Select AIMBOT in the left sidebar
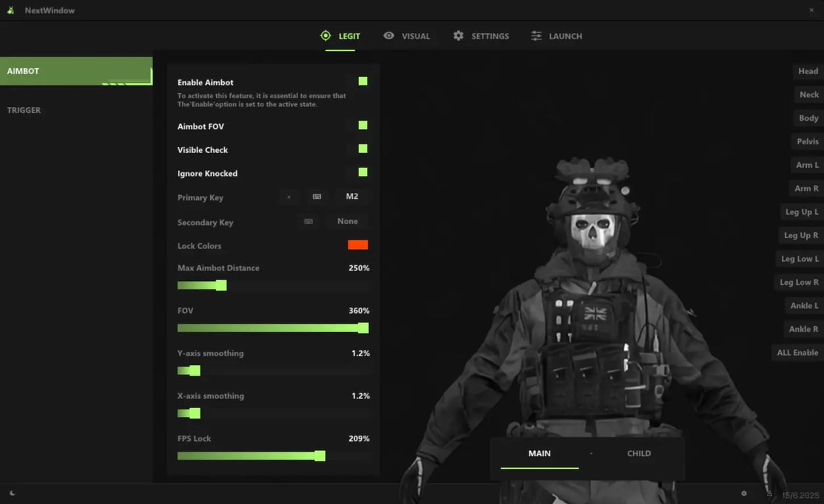This screenshot has width=824, height=504. 76,71
